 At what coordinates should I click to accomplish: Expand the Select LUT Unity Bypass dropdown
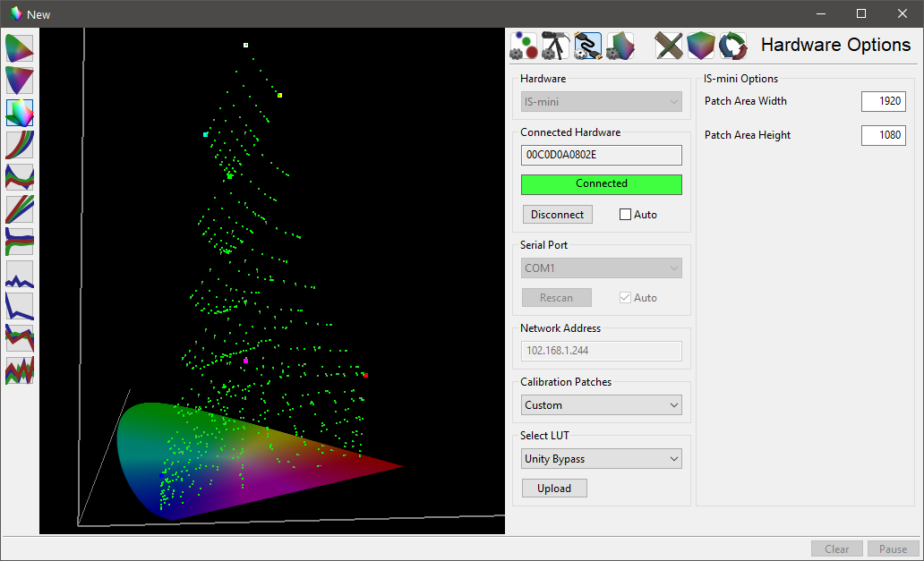coord(601,459)
